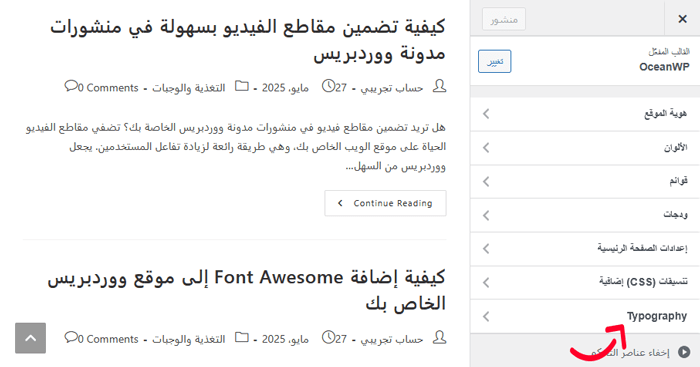Open تنسيقات (CSS) إضافية panel
Screen dimensions: 700x367
585,283
